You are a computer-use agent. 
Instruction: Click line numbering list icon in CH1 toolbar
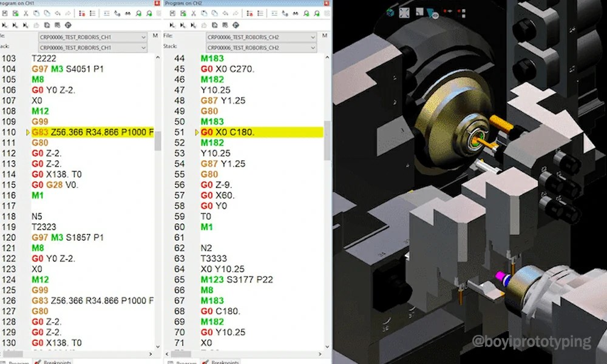92,13
